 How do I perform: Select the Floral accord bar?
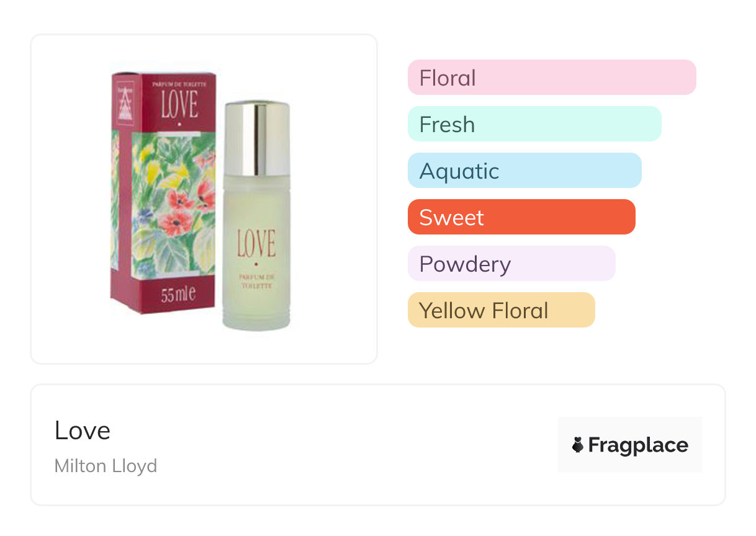coord(552,78)
